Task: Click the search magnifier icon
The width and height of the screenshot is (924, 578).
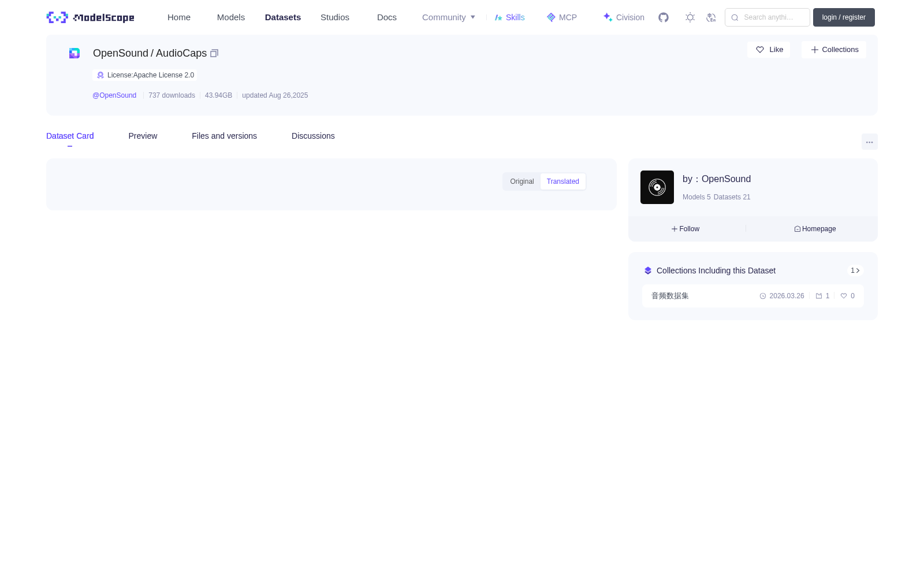Action: point(735,17)
